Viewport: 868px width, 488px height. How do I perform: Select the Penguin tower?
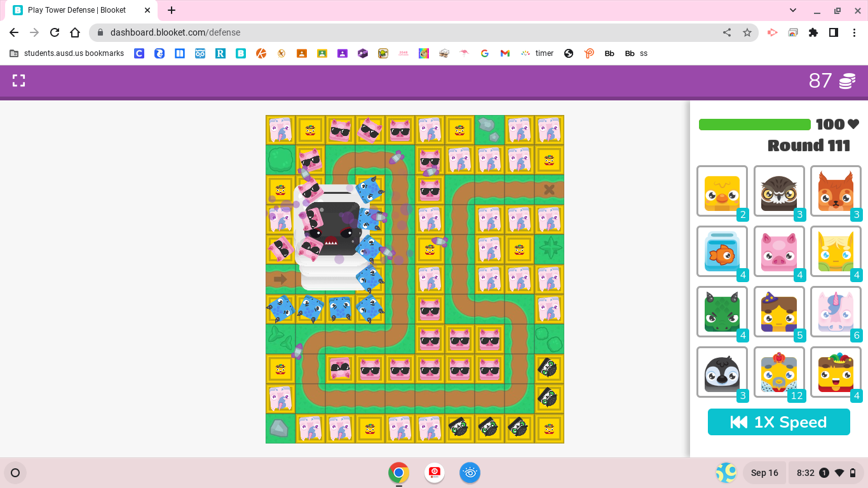point(722,371)
